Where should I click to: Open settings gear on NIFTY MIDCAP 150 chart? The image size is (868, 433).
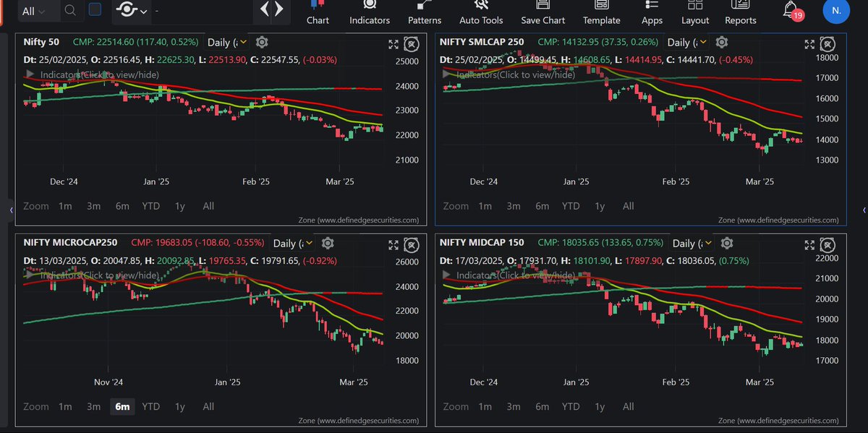727,243
